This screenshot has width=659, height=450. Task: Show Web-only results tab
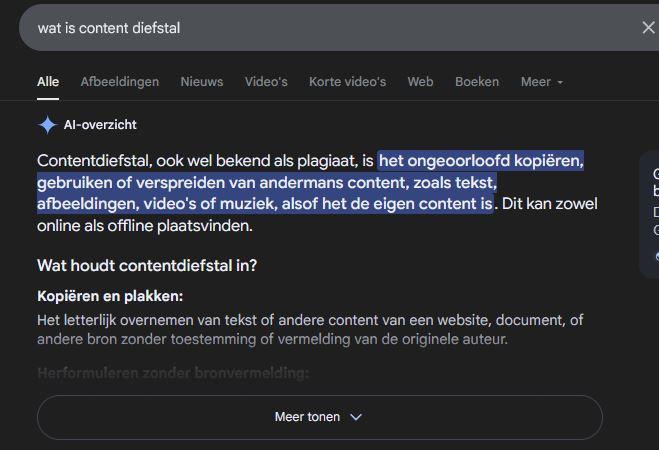[420, 82]
